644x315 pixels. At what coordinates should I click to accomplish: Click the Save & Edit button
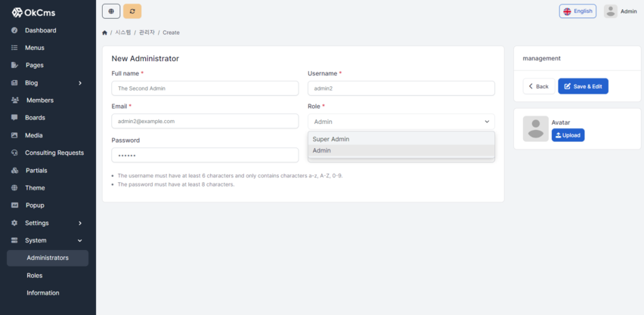click(583, 86)
